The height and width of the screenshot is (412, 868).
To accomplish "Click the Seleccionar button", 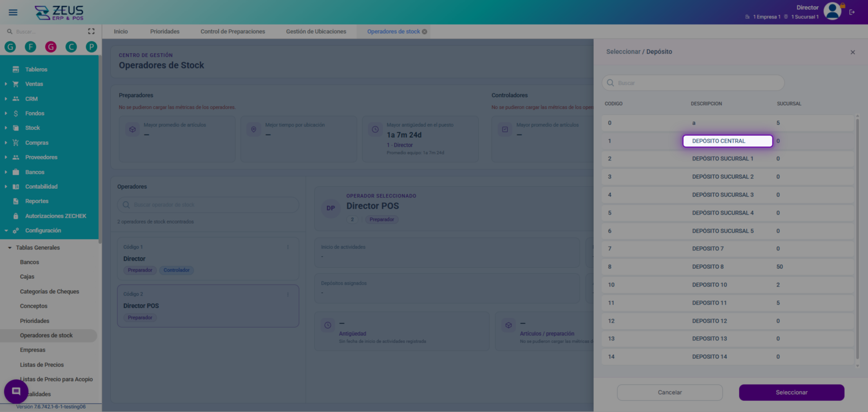I will tap(792, 392).
